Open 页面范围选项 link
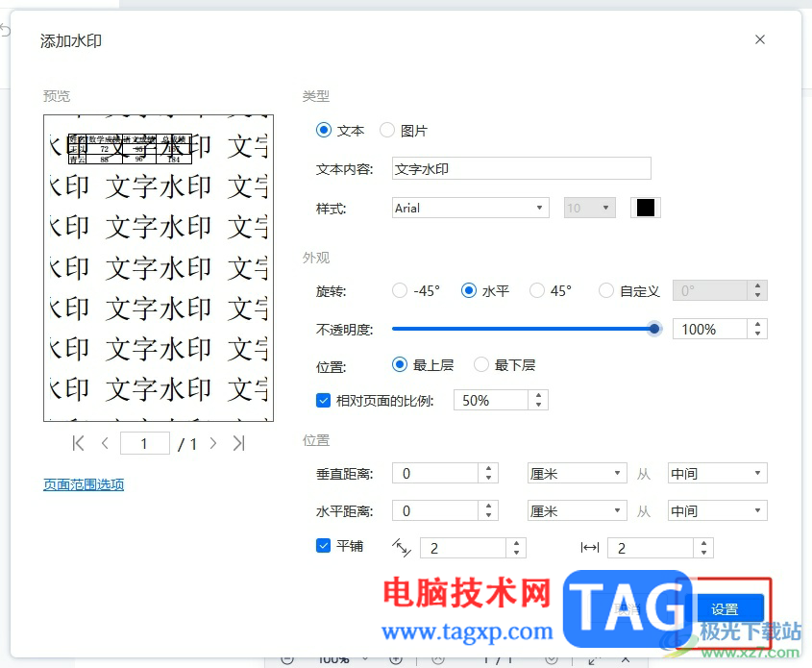The height and width of the screenshot is (668, 812). point(84,484)
